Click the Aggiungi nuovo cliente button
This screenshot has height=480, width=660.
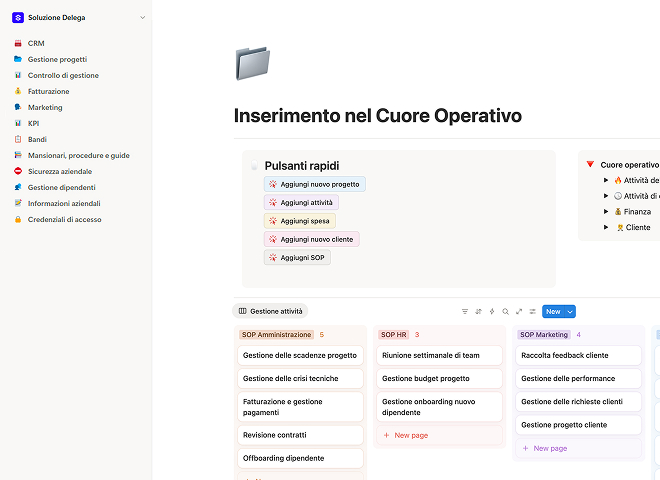(x=311, y=239)
